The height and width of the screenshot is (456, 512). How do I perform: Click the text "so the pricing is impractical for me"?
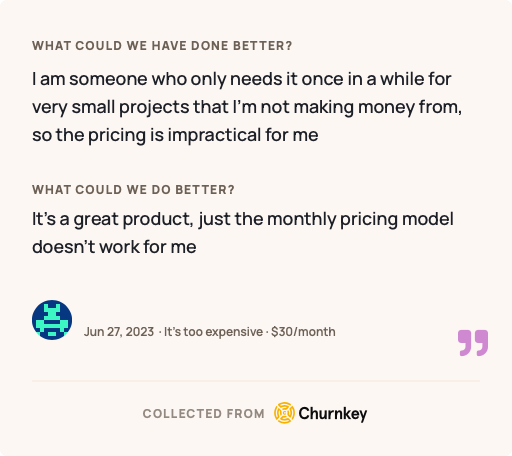[x=175, y=136]
